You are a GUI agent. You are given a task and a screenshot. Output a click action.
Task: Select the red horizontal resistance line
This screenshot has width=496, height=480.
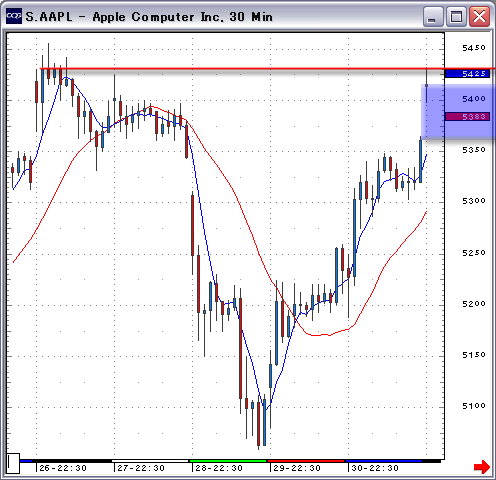click(267, 69)
